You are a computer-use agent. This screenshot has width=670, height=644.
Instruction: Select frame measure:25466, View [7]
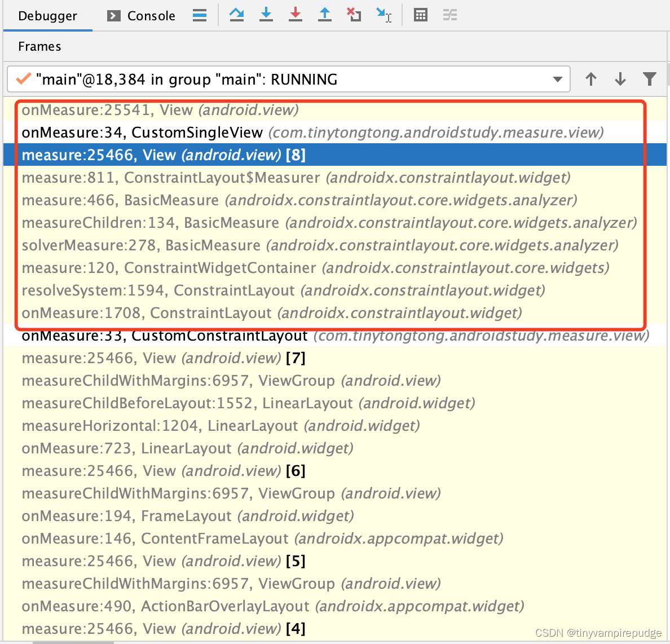click(335, 358)
